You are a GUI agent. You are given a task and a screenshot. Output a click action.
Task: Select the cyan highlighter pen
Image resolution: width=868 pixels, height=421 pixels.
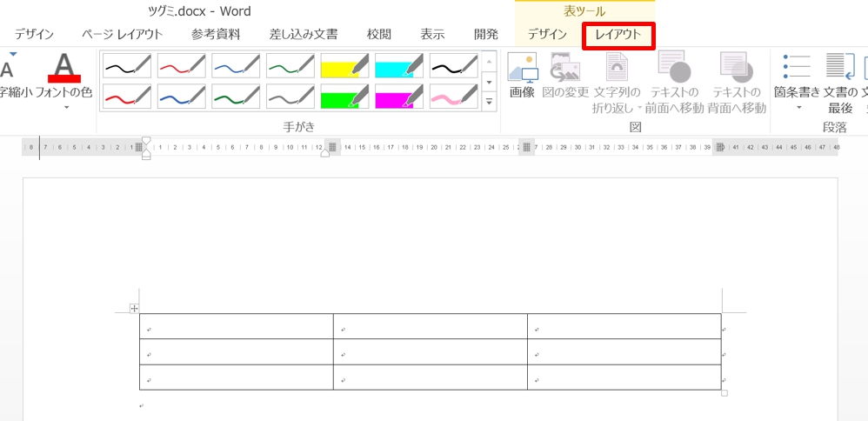(399, 65)
